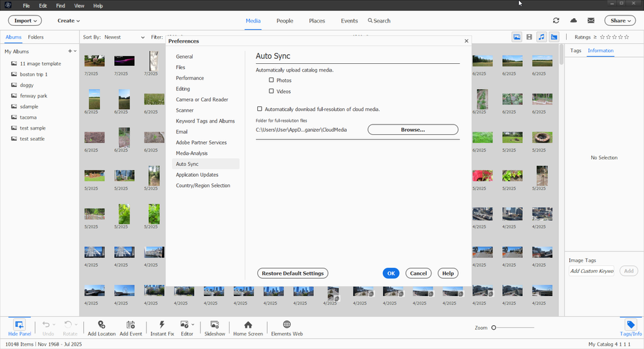
Task: Toggle the audio media type filter
Action: pyautogui.click(x=542, y=37)
